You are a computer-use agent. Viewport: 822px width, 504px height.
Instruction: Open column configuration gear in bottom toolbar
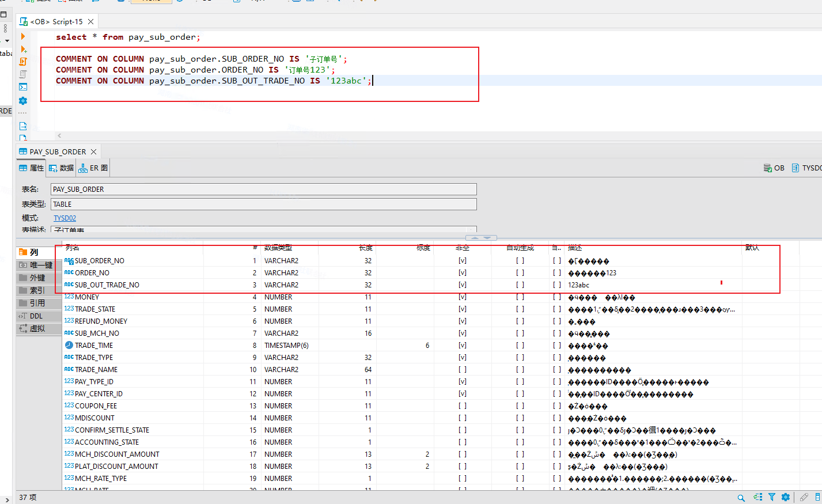tap(785, 497)
